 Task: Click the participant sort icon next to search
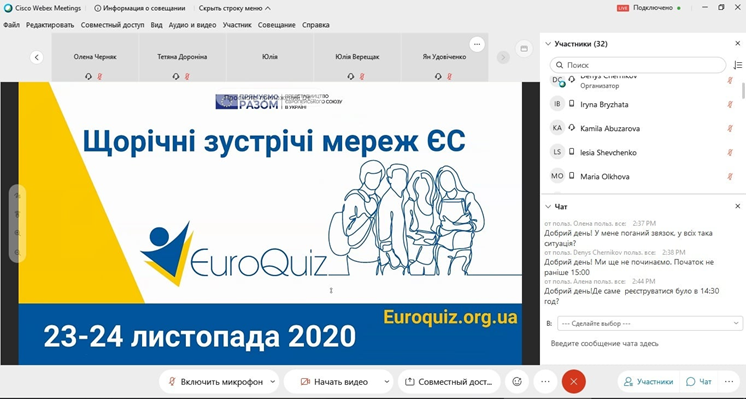[x=737, y=65]
